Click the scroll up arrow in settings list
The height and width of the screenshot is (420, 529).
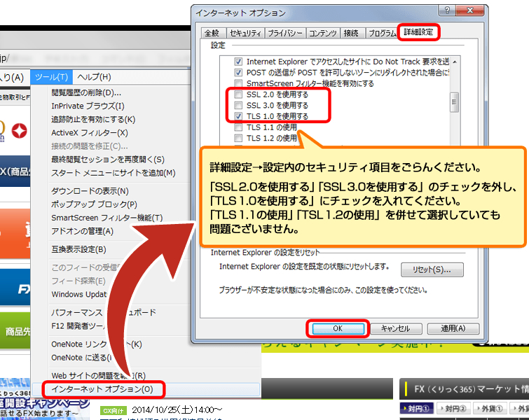click(x=455, y=62)
